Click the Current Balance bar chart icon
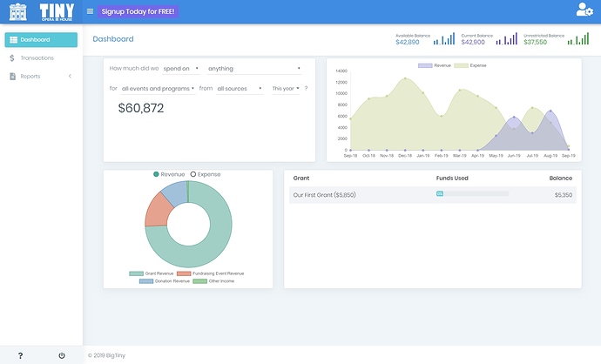 (x=507, y=38)
